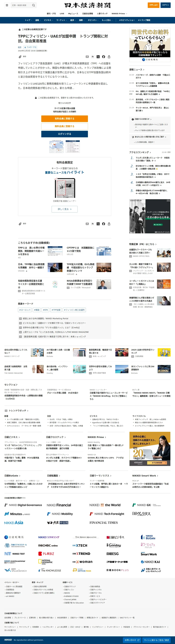Open the 日経会社情報 menu item
Screen dimensions: 175x644
coord(87,14)
